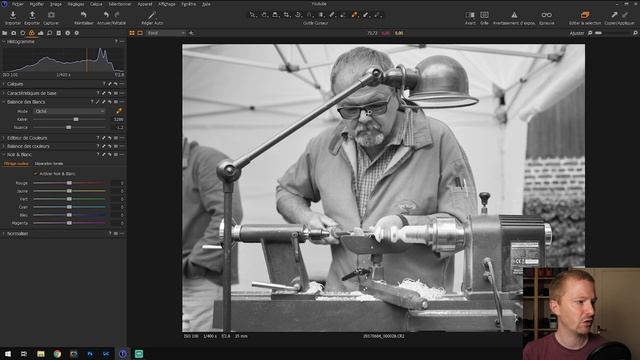The height and width of the screenshot is (360, 640).
Task: Toggle the Grille grid overlay
Action: click(x=484, y=15)
